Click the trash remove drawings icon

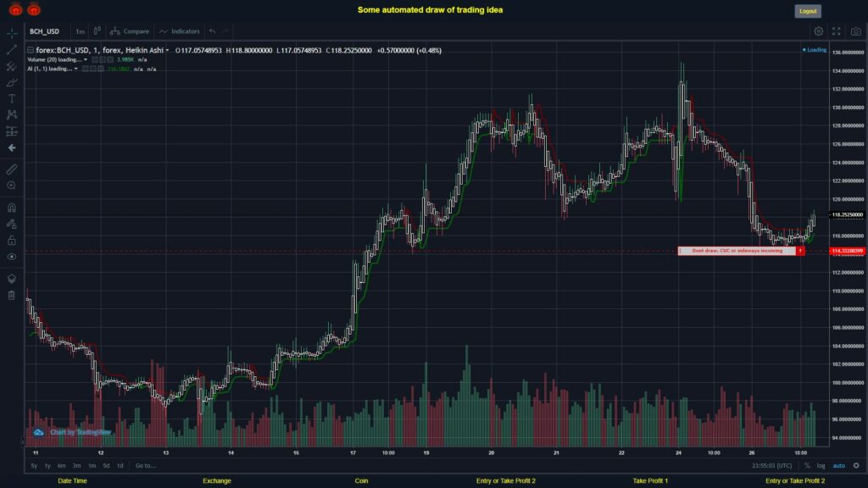[x=12, y=296]
